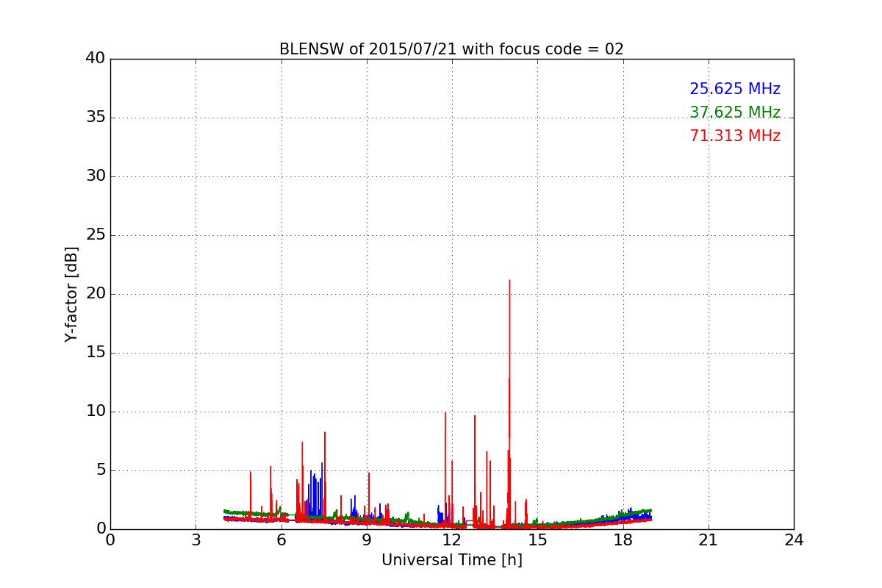Click the y-axis tick label '20'

pos(96,293)
